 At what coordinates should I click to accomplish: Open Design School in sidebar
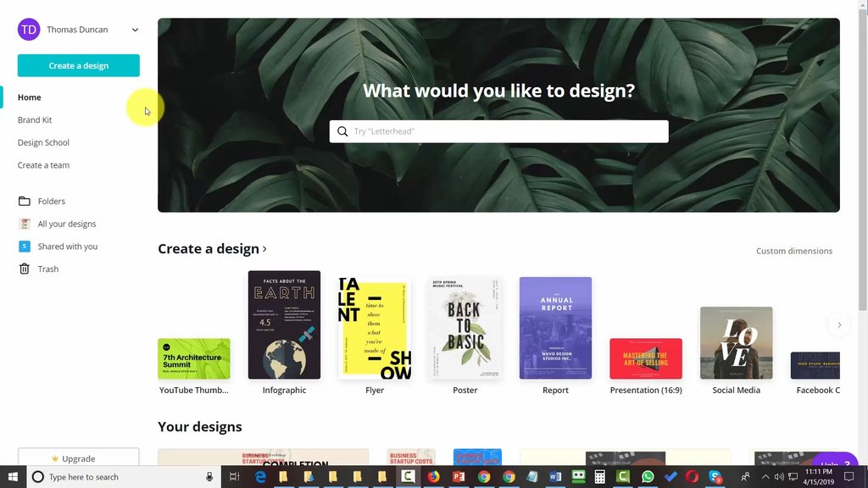click(43, 142)
